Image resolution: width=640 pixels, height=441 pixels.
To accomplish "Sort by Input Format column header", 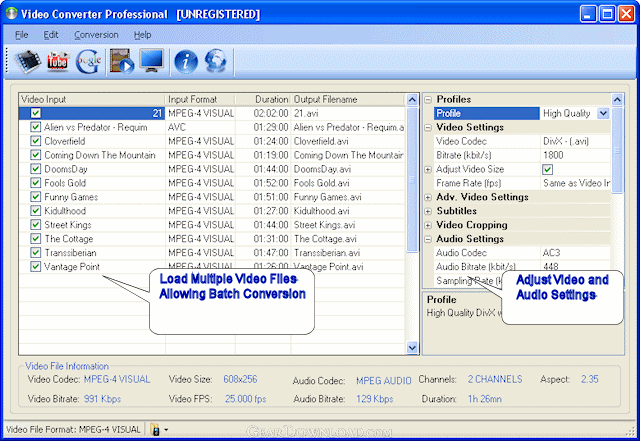I will [200, 99].
